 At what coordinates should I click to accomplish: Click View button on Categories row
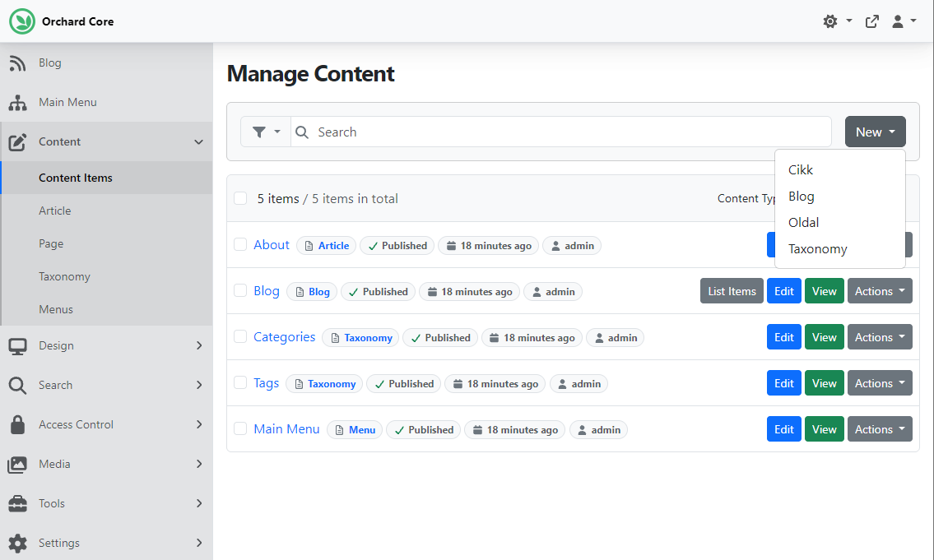tap(824, 337)
